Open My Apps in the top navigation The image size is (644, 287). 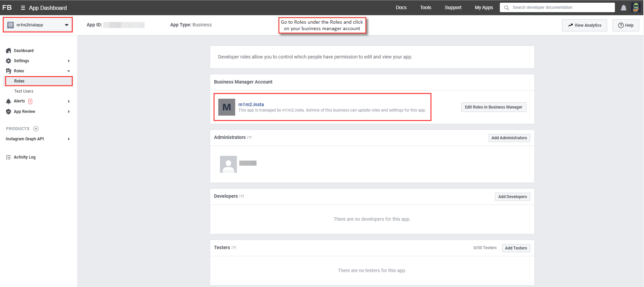pyautogui.click(x=484, y=7)
